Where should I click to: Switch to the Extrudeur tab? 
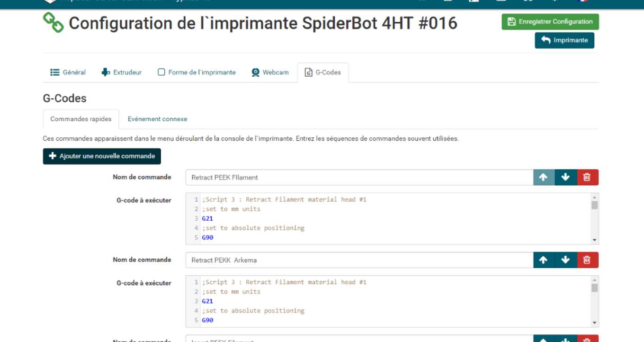pos(122,72)
